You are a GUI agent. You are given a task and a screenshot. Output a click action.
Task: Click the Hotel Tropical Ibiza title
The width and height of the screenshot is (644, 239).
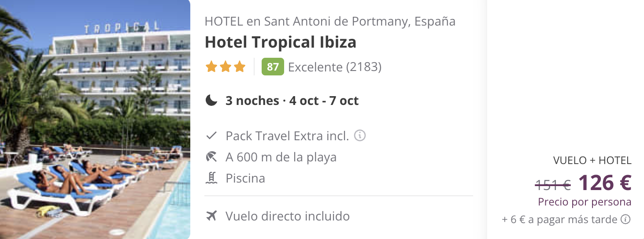click(x=281, y=42)
